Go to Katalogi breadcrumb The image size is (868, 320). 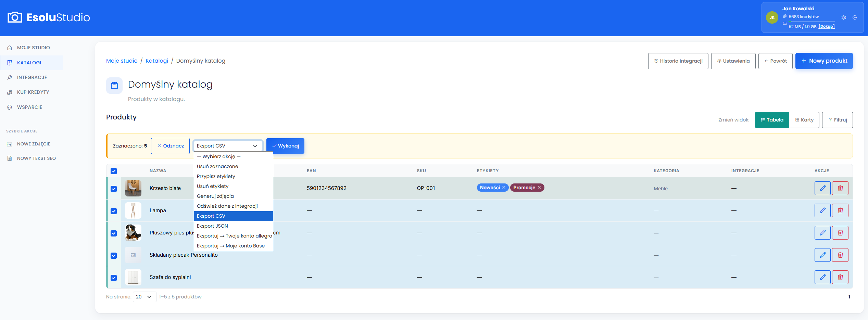(157, 61)
